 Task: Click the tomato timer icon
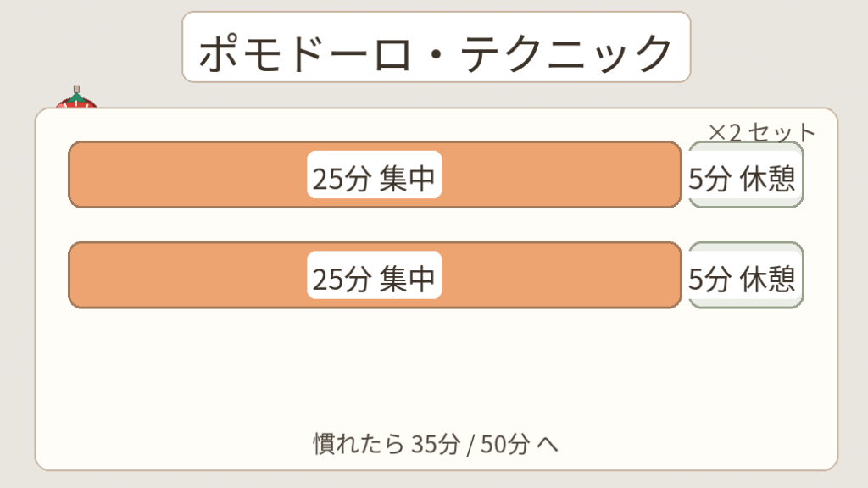pyautogui.click(x=75, y=104)
